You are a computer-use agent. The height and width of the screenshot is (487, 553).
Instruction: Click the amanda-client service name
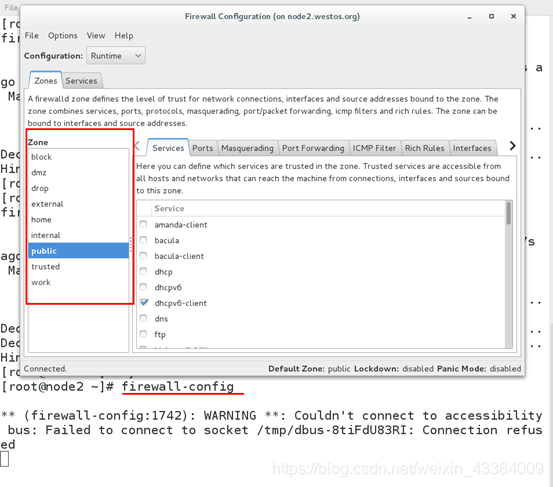(181, 225)
